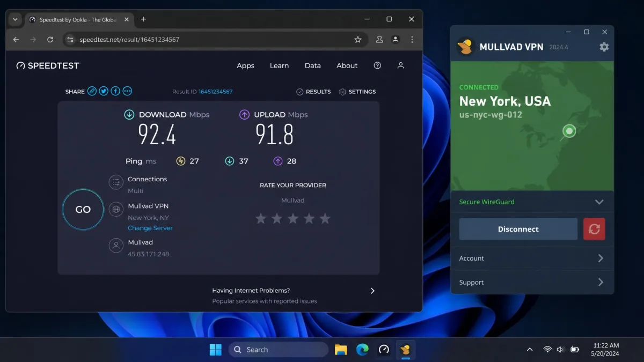Reload the browser page
Image resolution: width=644 pixels, height=362 pixels.
(x=50, y=40)
